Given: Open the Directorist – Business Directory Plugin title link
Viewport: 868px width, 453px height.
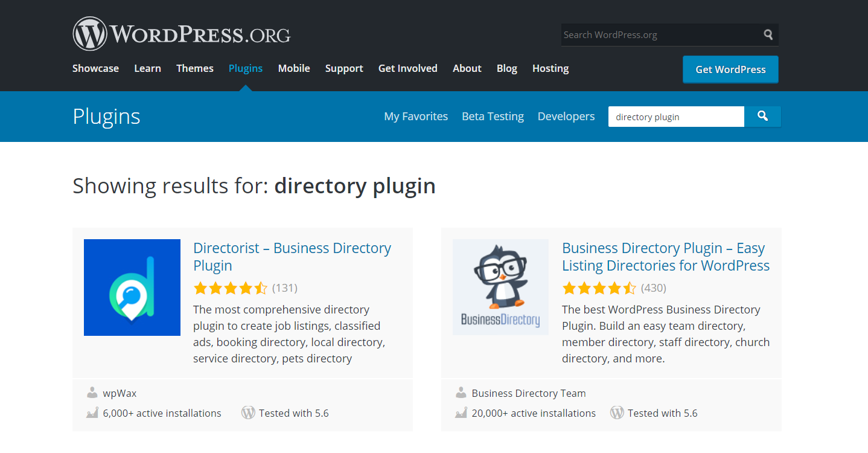Looking at the screenshot, I should [292, 257].
